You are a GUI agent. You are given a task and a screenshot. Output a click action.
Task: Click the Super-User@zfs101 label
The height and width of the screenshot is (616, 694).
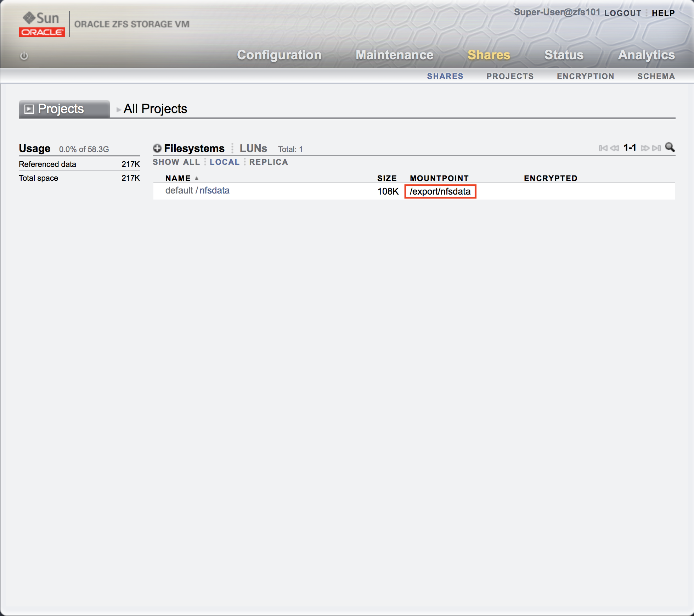pyautogui.click(x=557, y=12)
